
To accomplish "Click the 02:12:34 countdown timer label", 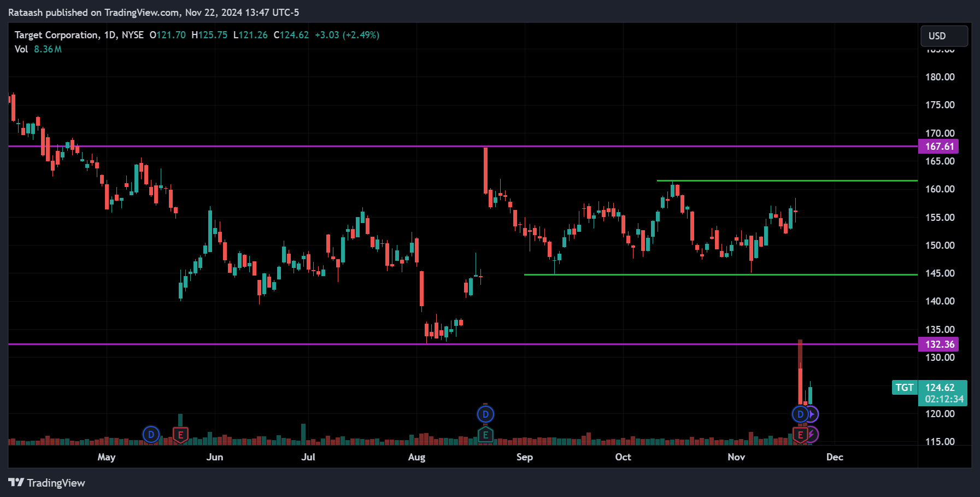I will 944,400.
